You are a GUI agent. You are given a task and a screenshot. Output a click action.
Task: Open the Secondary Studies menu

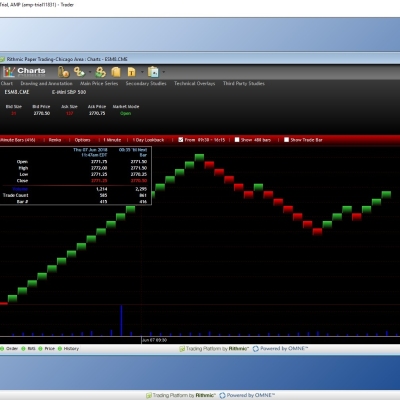pos(146,83)
